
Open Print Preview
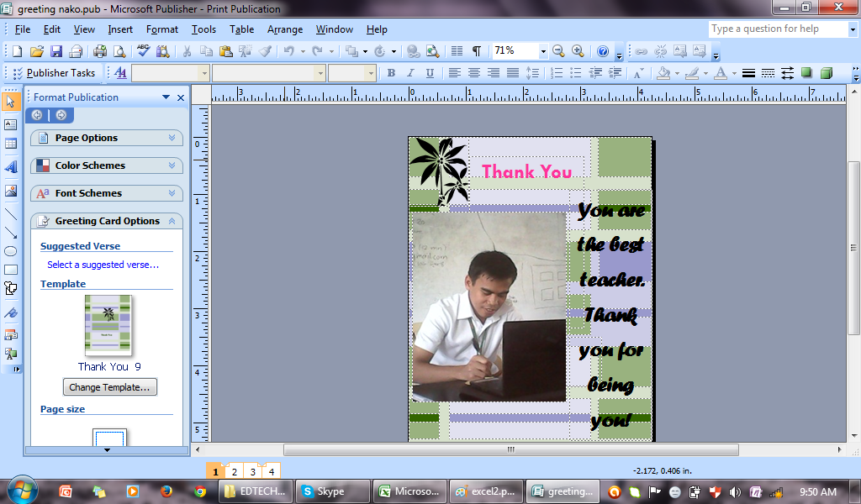click(119, 50)
